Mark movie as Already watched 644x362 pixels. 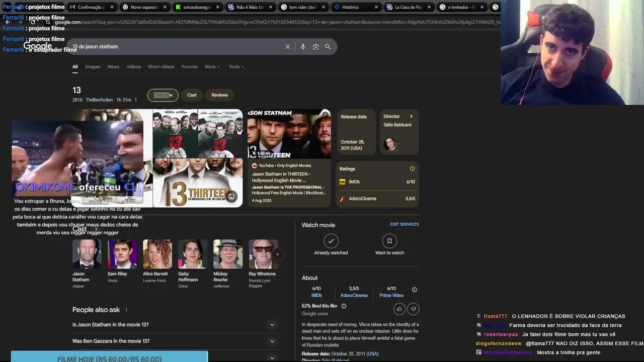pyautogui.click(x=331, y=241)
